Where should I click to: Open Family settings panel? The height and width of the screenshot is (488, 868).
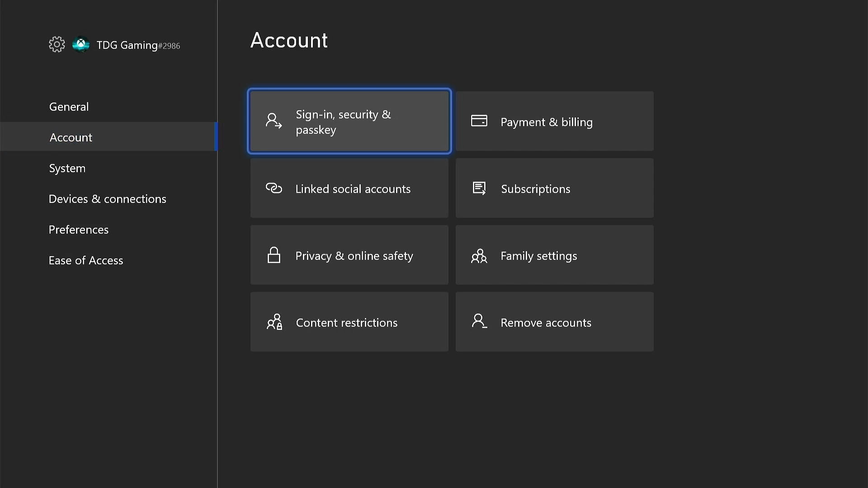554,256
